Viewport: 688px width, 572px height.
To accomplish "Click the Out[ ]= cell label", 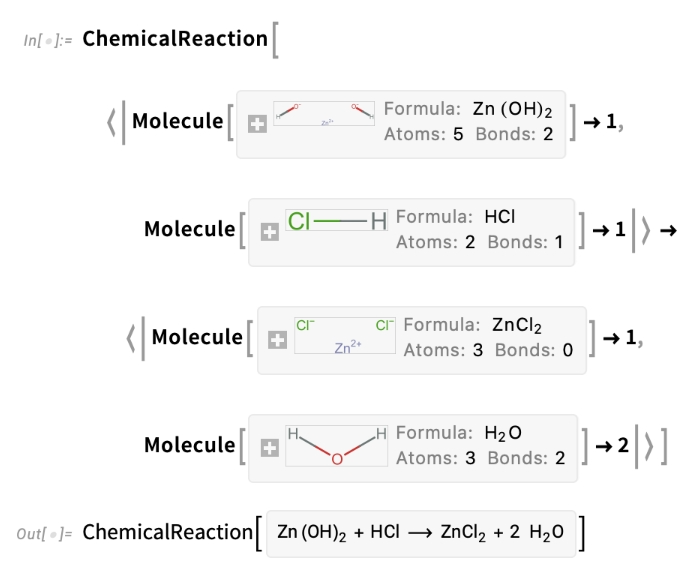I will (x=44, y=534).
